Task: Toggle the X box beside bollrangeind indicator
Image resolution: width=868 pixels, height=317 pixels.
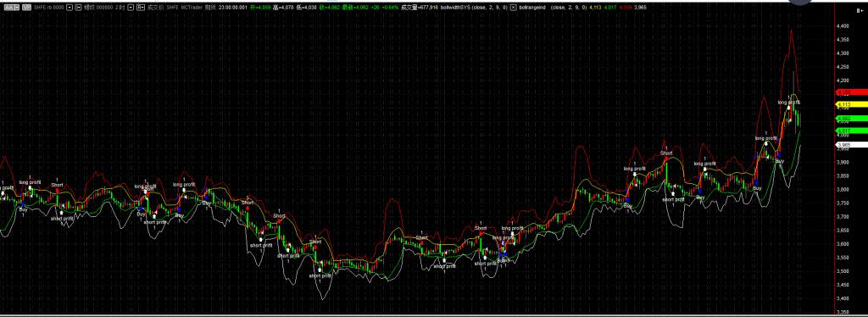Action: click(x=513, y=7)
